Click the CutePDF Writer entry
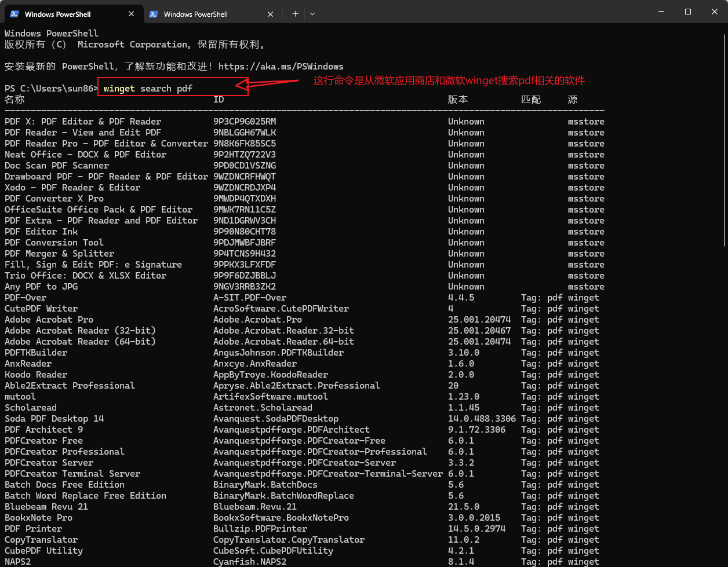The image size is (728, 567). point(41,308)
